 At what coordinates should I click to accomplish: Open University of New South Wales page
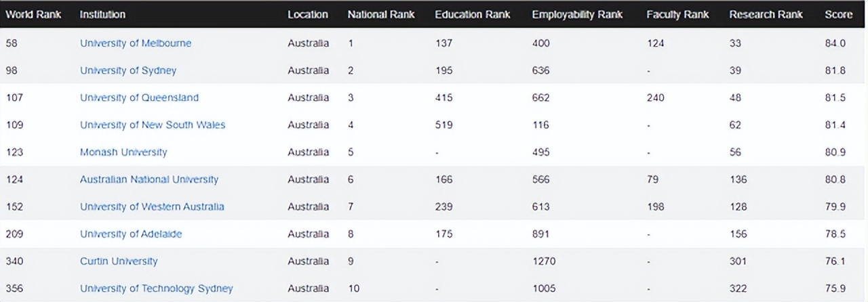(153, 125)
